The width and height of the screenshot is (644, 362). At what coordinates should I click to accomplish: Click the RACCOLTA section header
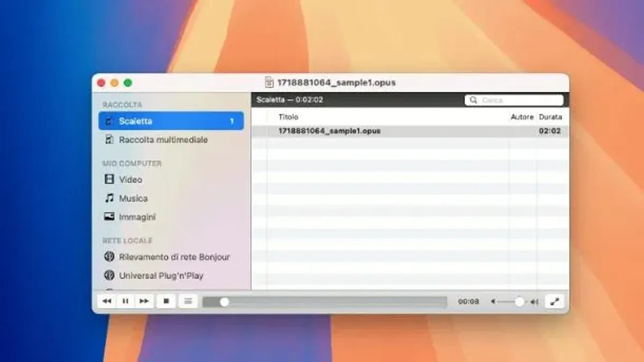(x=122, y=105)
